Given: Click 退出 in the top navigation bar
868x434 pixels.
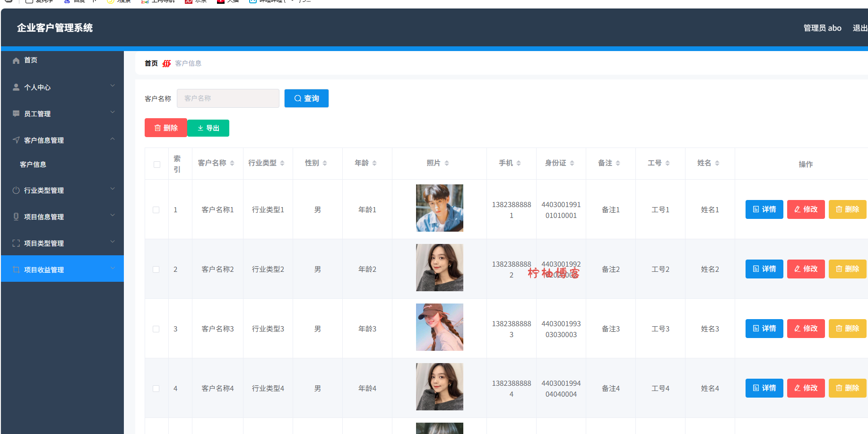Looking at the screenshot, I should (859, 28).
